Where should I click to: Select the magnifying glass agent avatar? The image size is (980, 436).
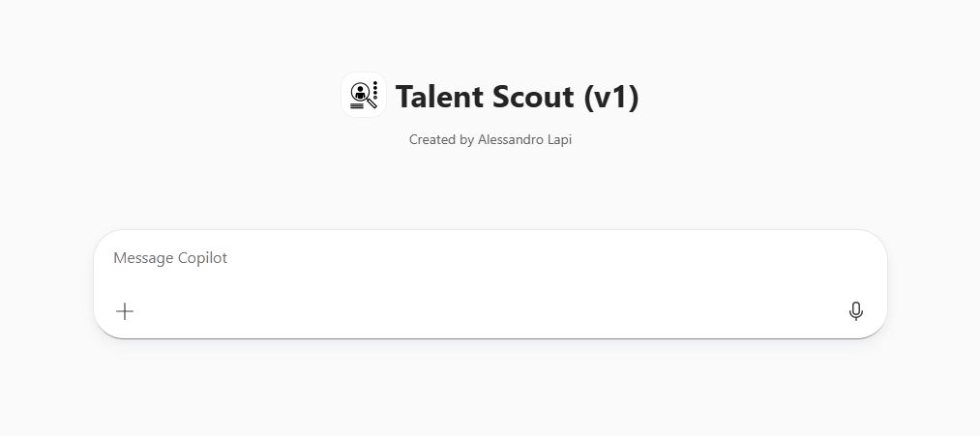364,96
